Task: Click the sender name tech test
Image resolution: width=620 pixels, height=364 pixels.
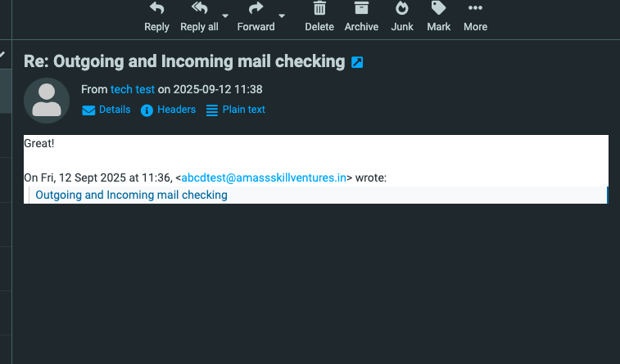Action: pyautogui.click(x=133, y=89)
